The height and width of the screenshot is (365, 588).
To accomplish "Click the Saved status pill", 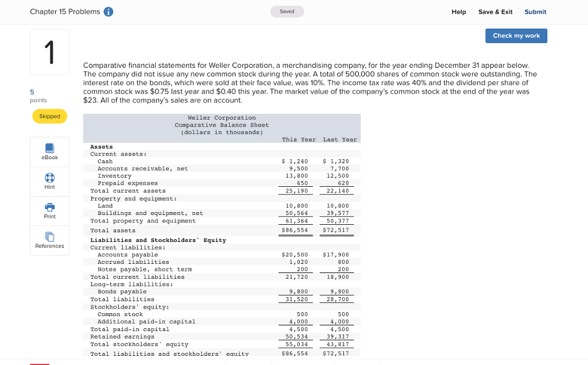I will [287, 11].
